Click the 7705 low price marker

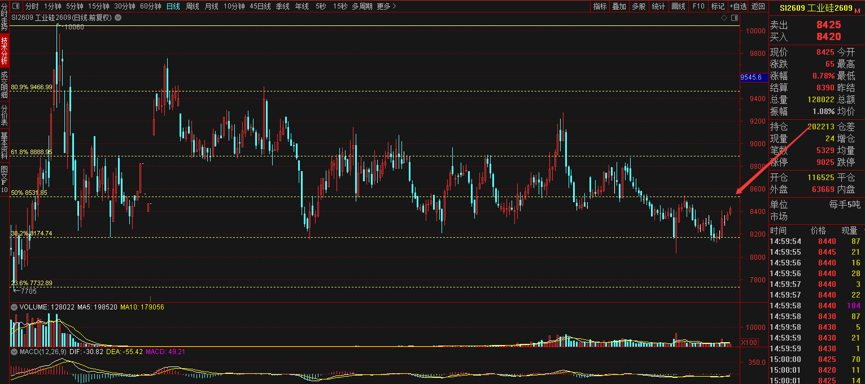point(28,290)
